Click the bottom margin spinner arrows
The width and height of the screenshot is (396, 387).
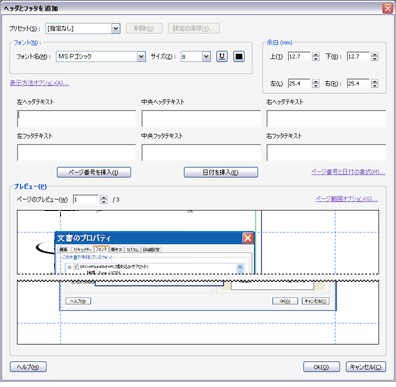tap(375, 57)
